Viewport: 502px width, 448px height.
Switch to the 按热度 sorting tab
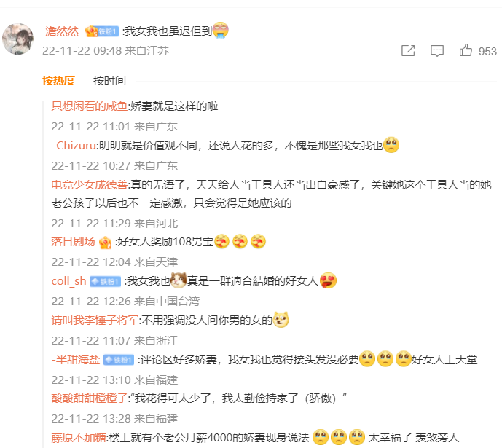tap(58, 81)
